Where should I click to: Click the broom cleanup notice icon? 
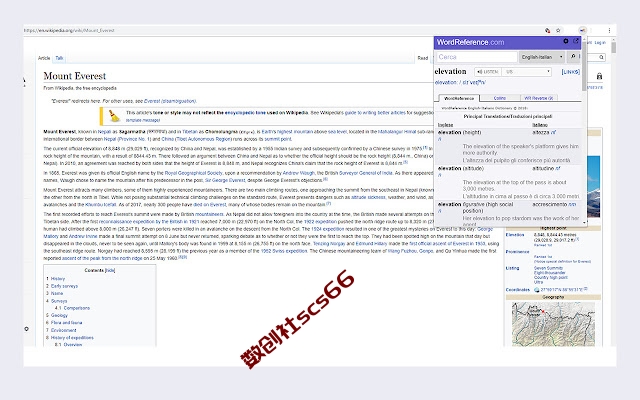tap(113, 116)
